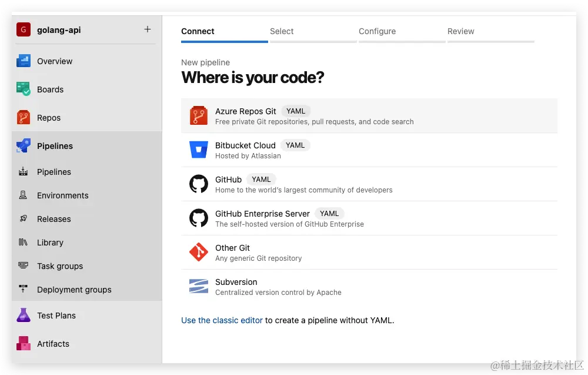Click YAML badge beside Bitbucket Cloud
Screen dimensions: 588x375
[x=295, y=145]
